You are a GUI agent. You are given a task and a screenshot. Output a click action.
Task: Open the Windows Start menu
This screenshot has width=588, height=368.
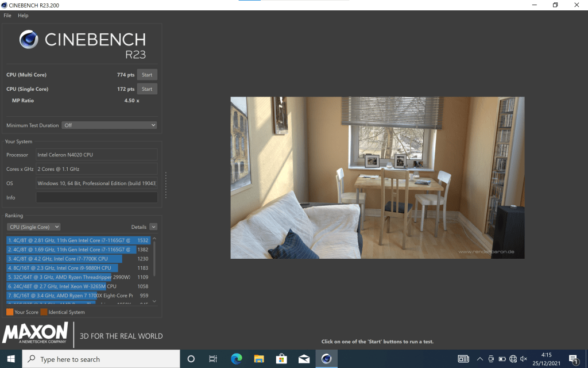point(11,359)
